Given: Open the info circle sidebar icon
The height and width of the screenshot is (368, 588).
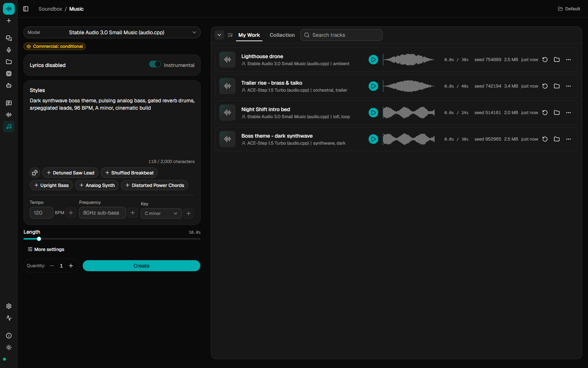Looking at the screenshot, I should point(9,336).
